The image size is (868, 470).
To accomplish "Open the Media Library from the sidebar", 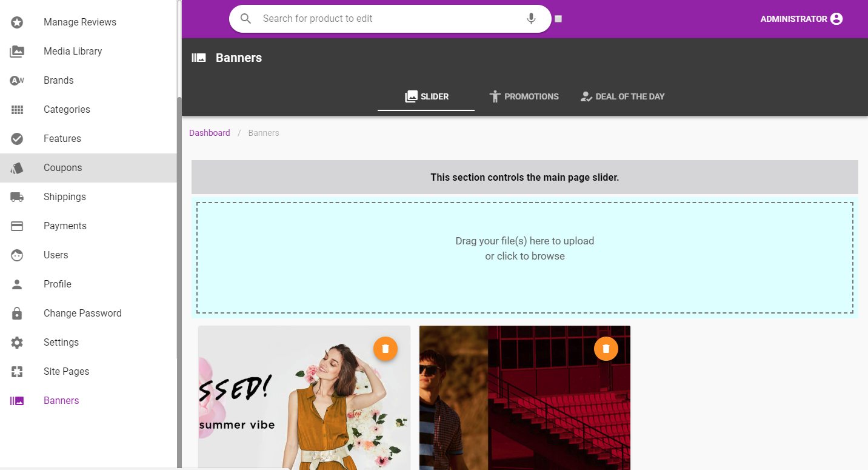I will (x=17, y=51).
